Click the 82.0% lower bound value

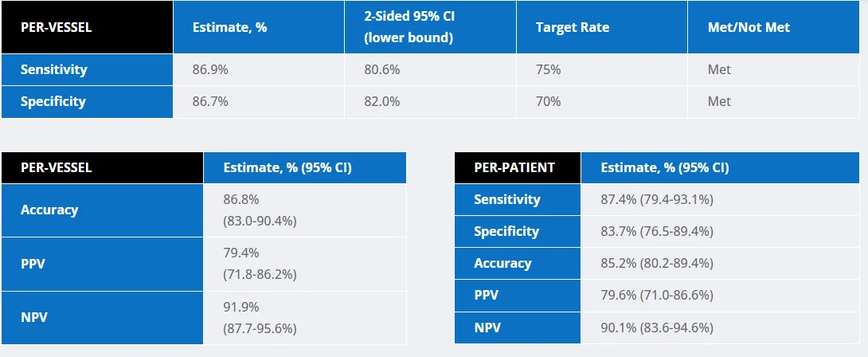pos(382,101)
